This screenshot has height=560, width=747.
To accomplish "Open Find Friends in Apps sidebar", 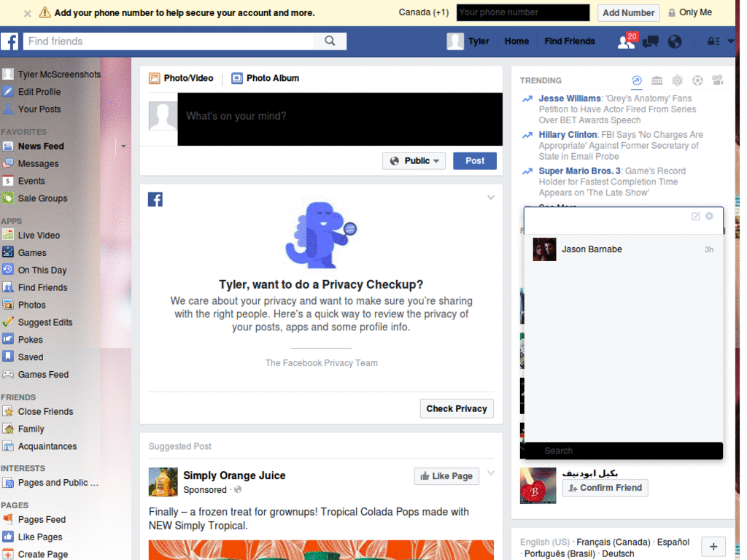I will click(x=35, y=287).
